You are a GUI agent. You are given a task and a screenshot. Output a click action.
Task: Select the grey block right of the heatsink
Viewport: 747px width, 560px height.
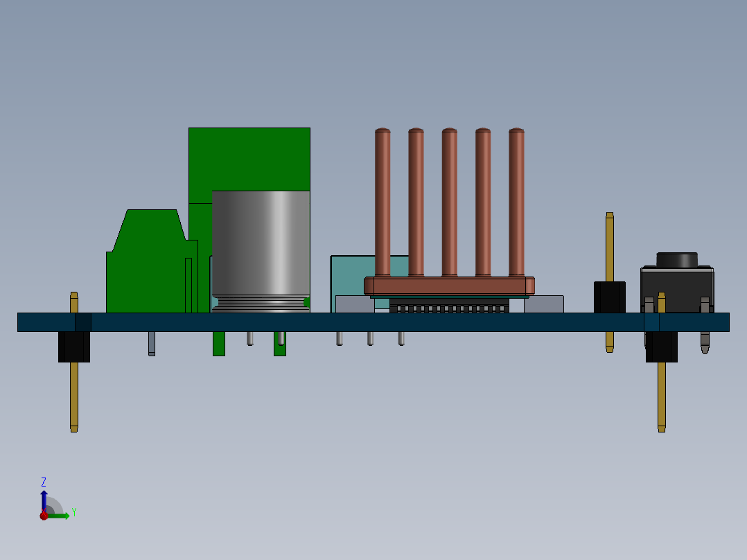tap(543, 304)
